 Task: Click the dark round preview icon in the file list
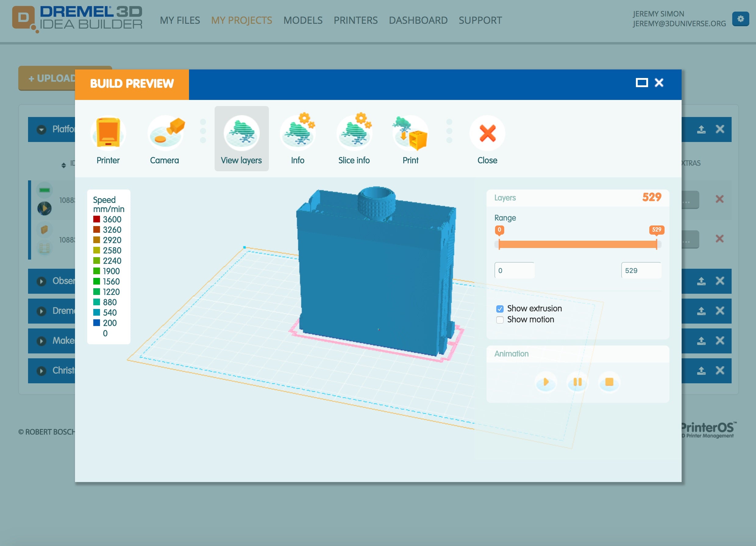(x=44, y=208)
